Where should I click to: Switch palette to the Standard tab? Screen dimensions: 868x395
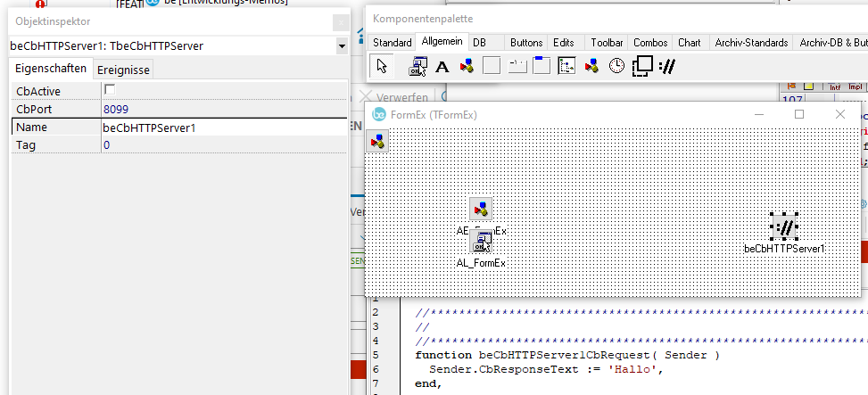click(392, 43)
